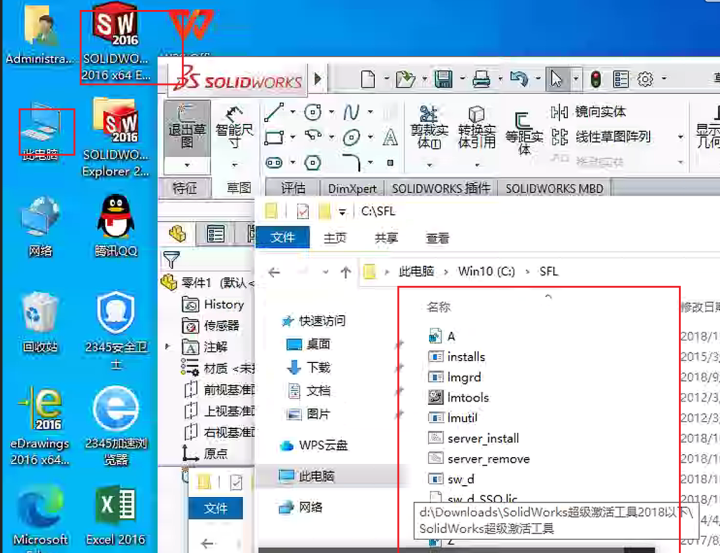Select the Ellipse sketch tool
This screenshot has width=720, height=553.
[351, 137]
